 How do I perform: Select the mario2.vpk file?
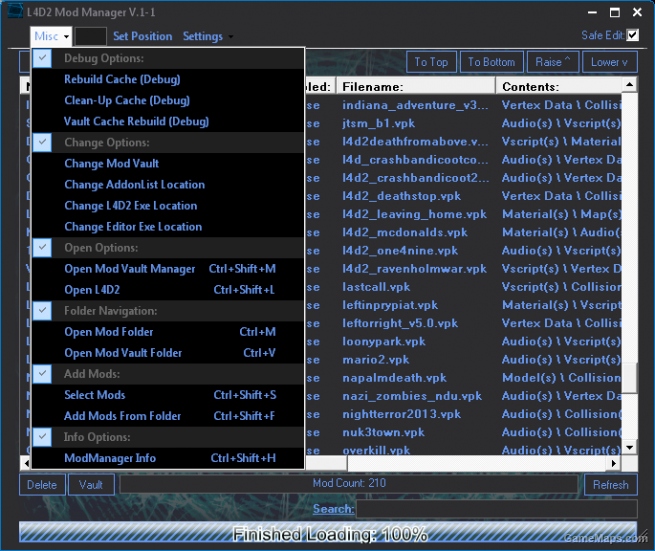coord(376,359)
